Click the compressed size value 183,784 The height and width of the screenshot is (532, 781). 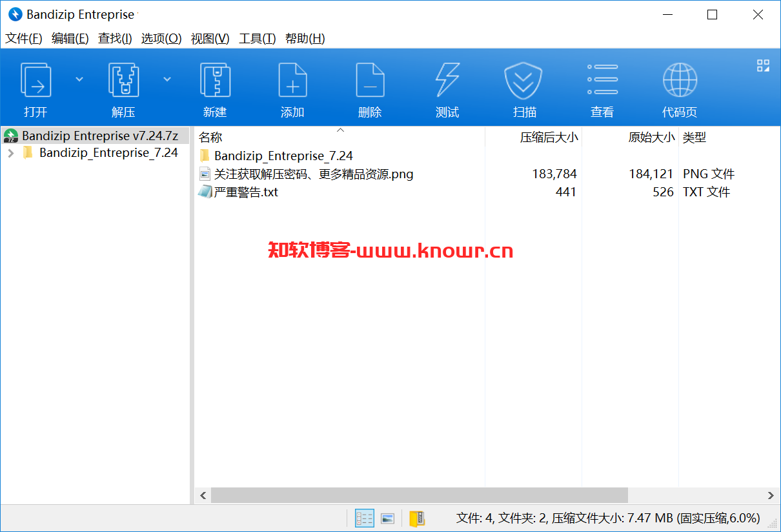[x=554, y=174]
